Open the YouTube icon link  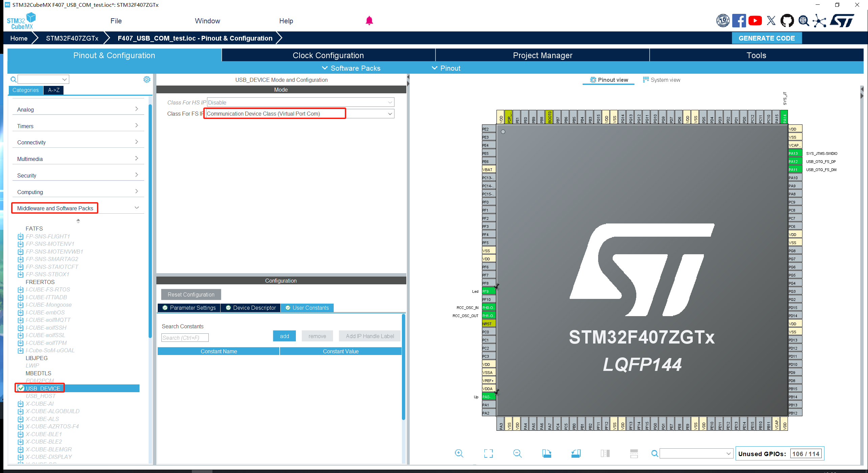(755, 21)
